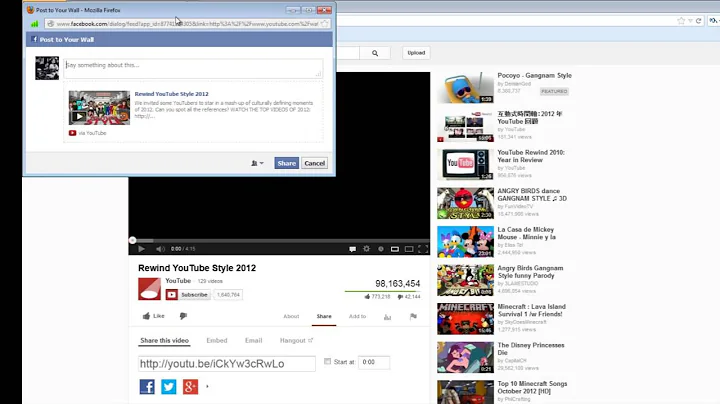This screenshot has height=404, width=720.
Task: Subscribe to the YouTube channel
Action: point(188,295)
